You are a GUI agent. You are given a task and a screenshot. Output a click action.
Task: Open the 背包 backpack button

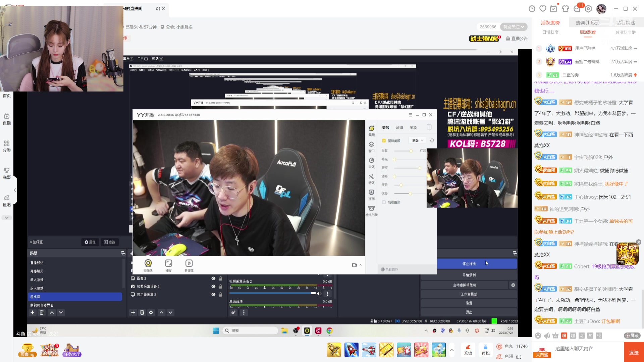(x=485, y=350)
